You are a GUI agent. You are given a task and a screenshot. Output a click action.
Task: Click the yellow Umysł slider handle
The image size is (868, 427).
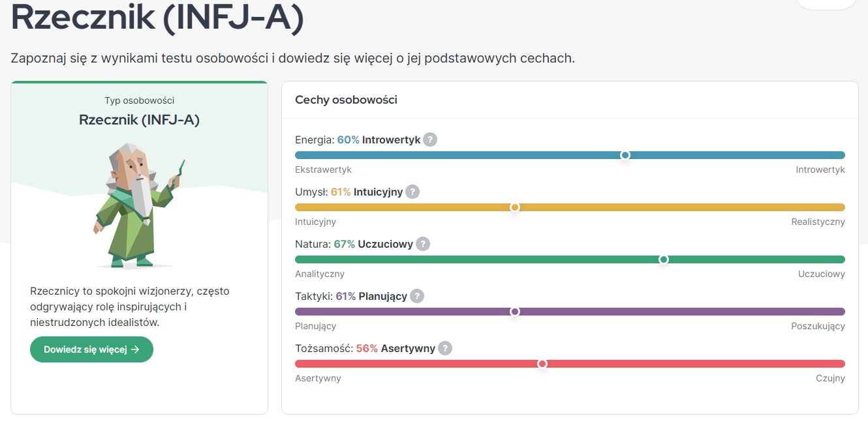514,207
